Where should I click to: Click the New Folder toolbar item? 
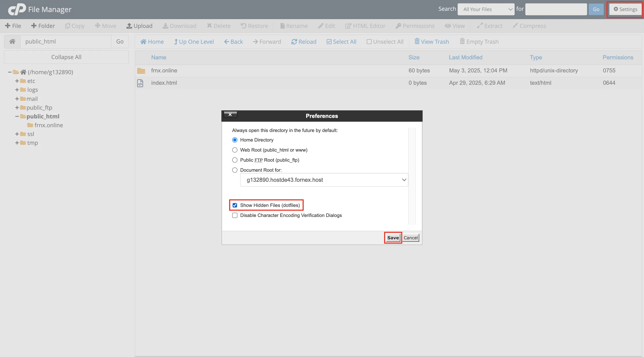coord(43,26)
